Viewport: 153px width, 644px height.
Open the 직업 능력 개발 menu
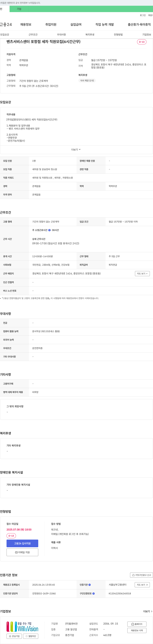pos(105,25)
